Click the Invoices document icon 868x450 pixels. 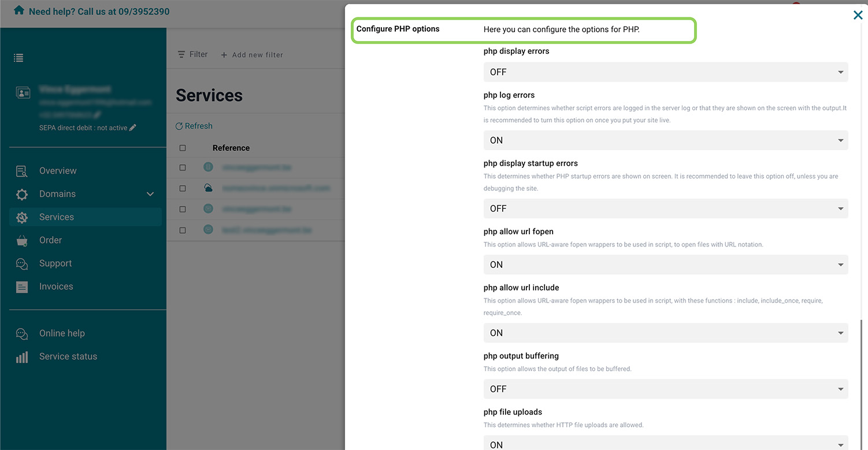point(22,287)
